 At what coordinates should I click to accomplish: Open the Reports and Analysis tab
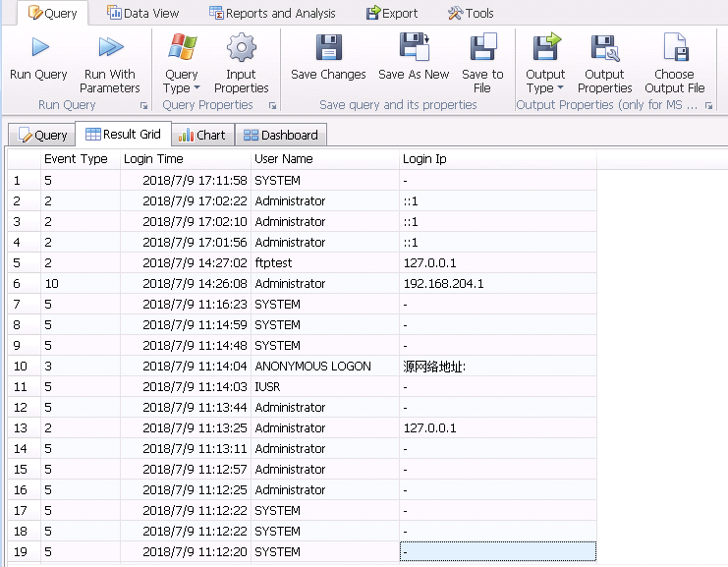tap(272, 14)
